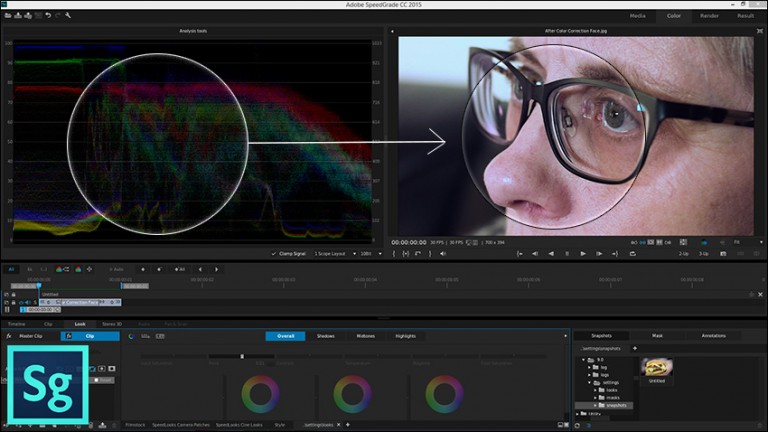Select the Master Clip button
768x432 pixels.
[x=30, y=336]
